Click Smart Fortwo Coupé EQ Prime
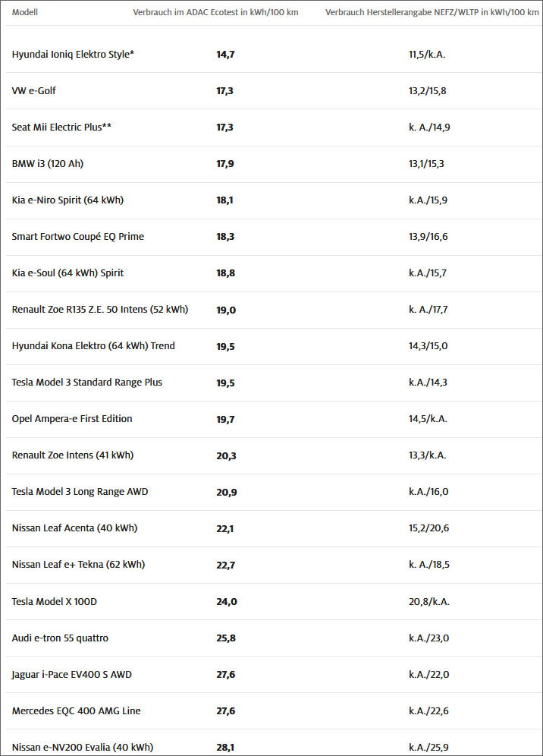Viewport: 543px width, 756px height. [x=77, y=237]
